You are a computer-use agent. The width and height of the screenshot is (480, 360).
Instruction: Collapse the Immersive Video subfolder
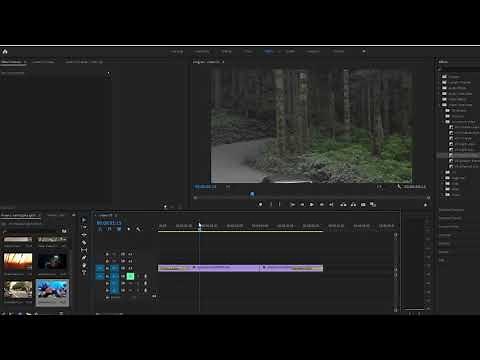click(x=444, y=122)
